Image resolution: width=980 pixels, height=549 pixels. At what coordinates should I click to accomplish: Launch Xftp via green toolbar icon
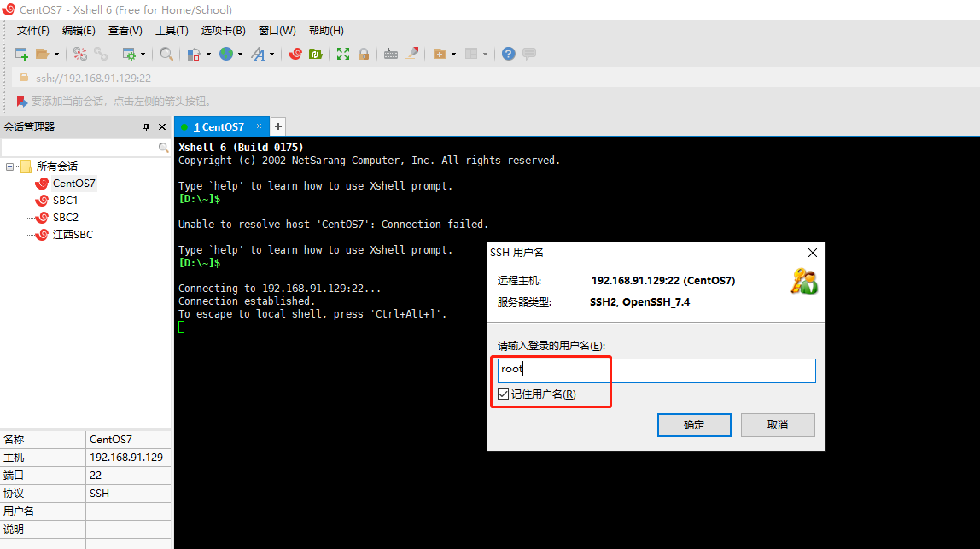[316, 55]
